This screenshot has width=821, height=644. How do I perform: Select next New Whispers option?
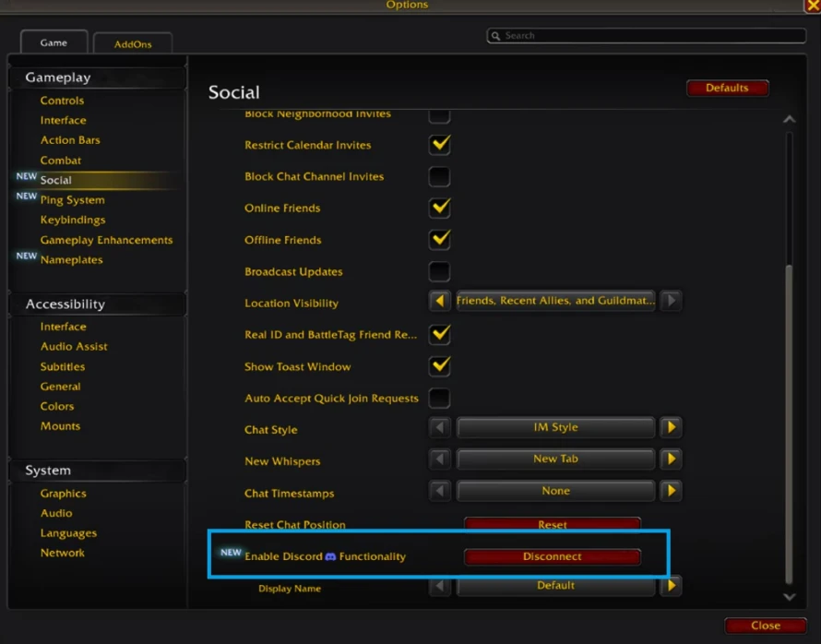pyautogui.click(x=672, y=459)
